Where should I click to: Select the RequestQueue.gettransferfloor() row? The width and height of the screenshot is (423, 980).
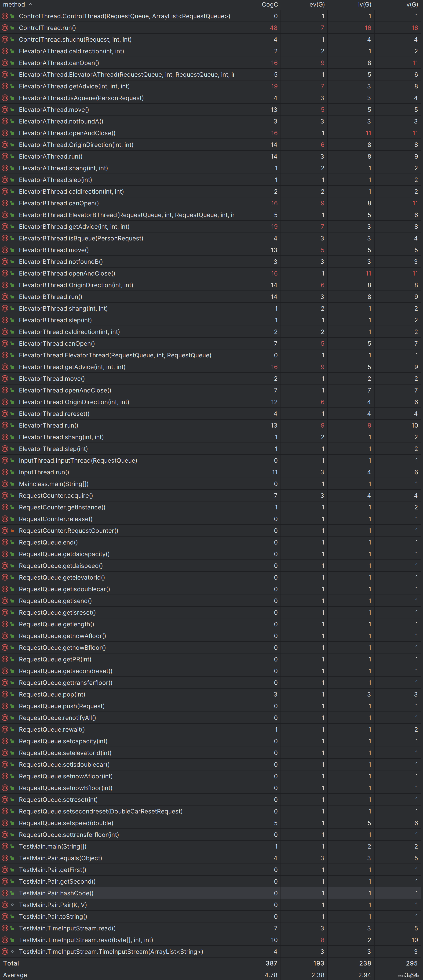(211, 682)
